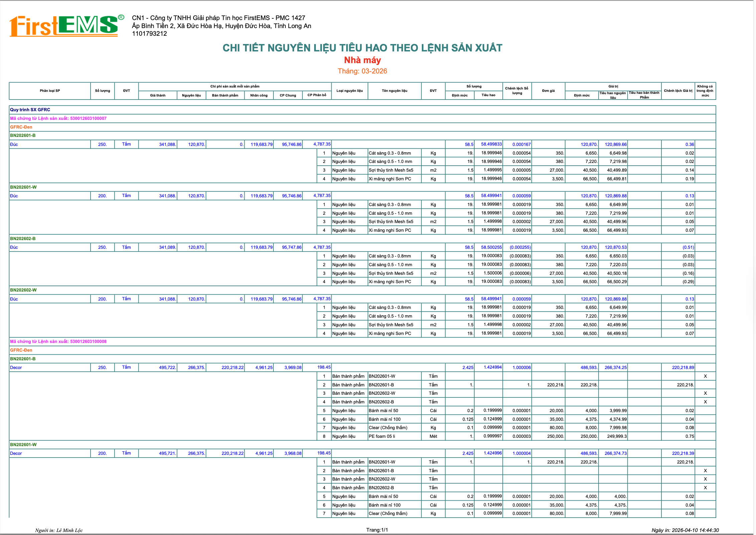Click the value 120,869.66
The height and width of the screenshot is (535, 756).
click(616, 145)
